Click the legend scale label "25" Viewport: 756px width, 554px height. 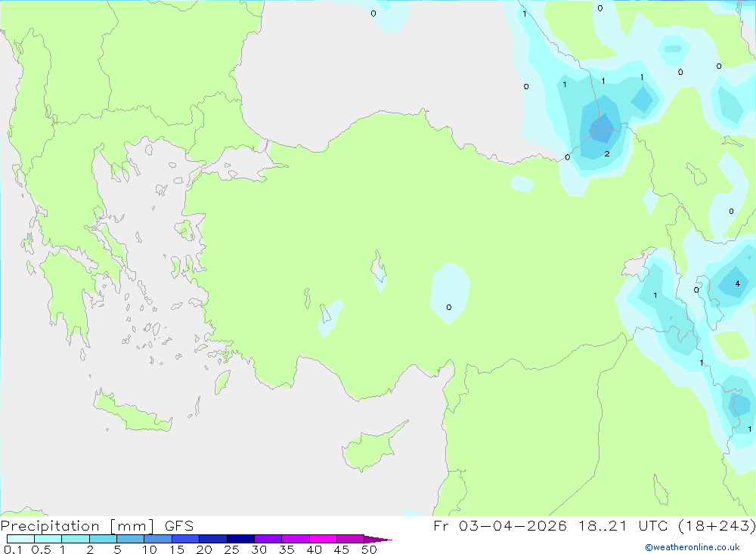231,549
